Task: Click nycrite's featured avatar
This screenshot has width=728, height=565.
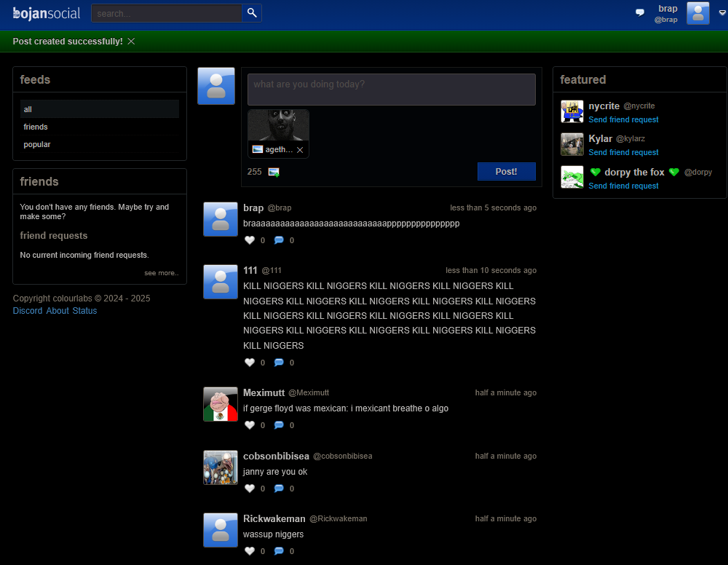Action: point(572,111)
